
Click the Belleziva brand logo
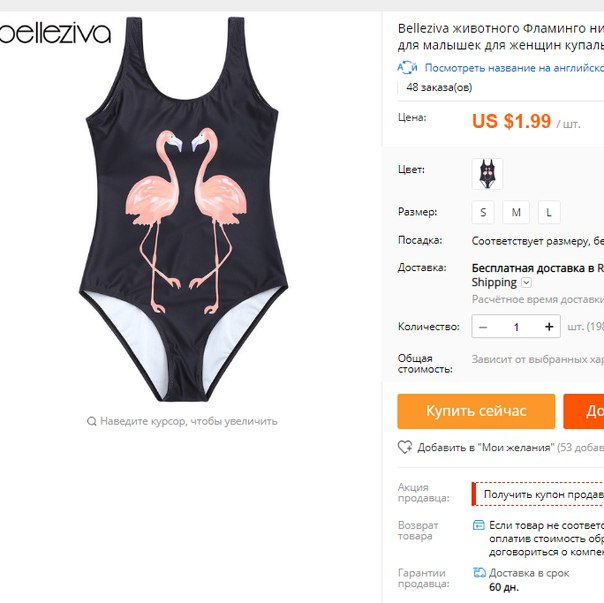(55, 34)
